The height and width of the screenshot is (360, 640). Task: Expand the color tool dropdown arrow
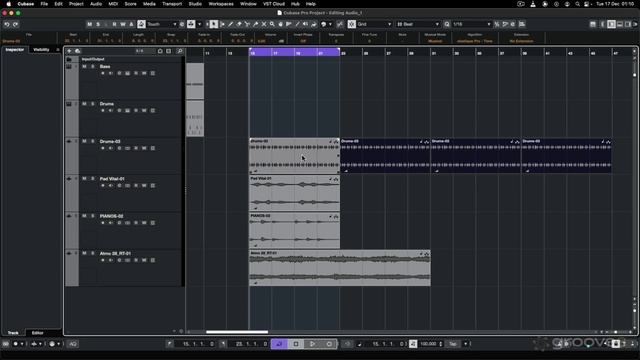coord(330,24)
